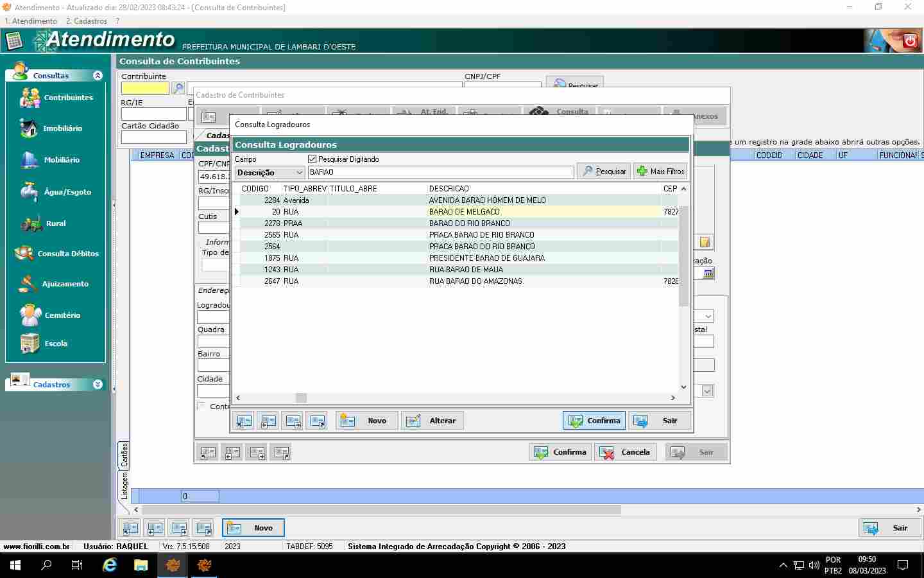The image size is (924, 578).
Task: Open Ajuizamento from the sidebar
Action: coord(28,284)
